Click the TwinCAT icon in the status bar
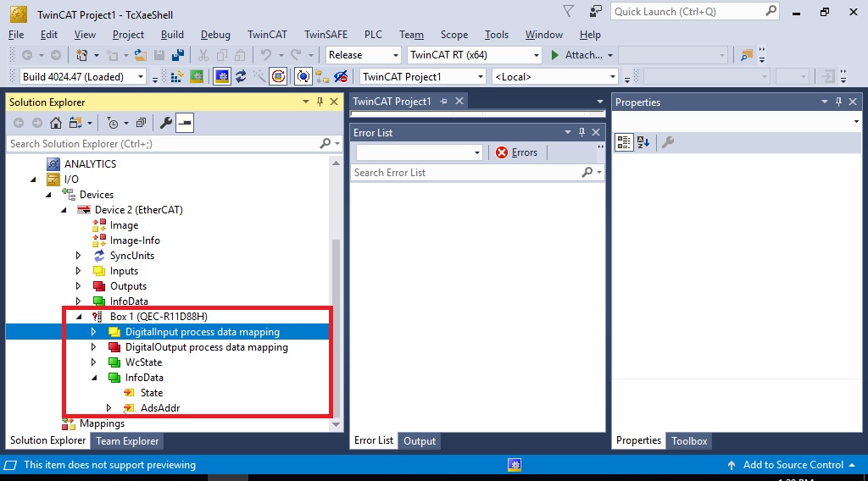Viewport: 868px width, 481px height. point(515,465)
